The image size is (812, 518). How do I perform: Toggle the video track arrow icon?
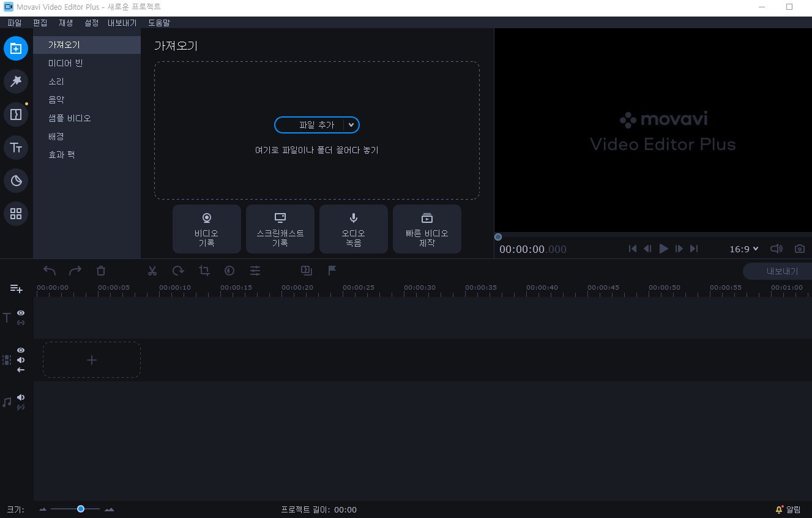coord(21,370)
